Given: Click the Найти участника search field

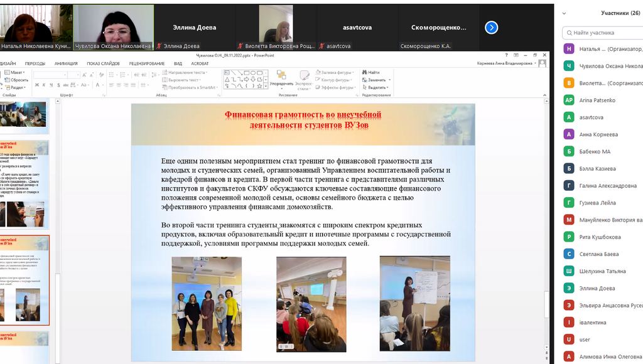Looking at the screenshot, I should pyautogui.click(x=602, y=33).
